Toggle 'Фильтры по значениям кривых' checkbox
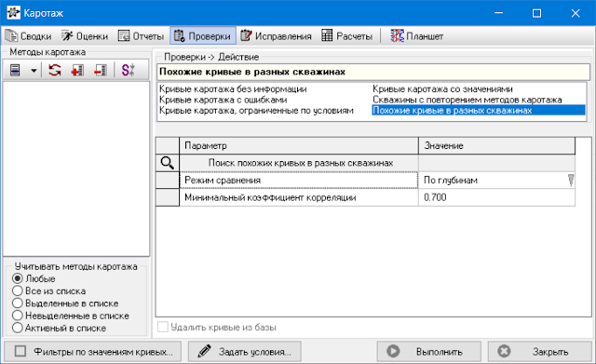Viewport: 596px width, 364px height. (x=20, y=352)
